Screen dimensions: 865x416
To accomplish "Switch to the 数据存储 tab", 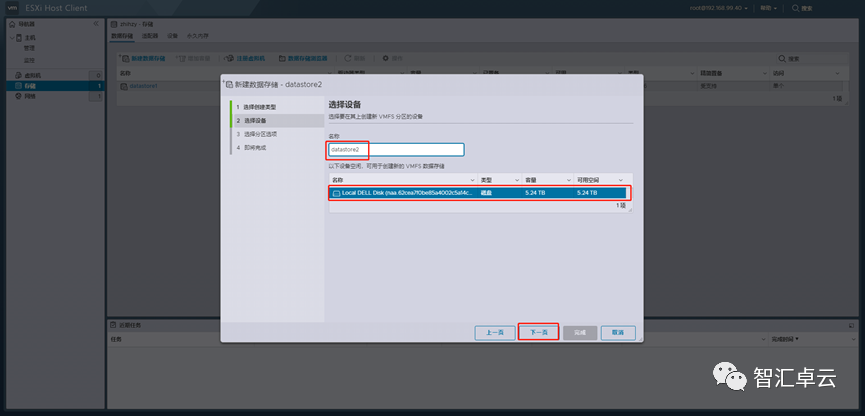I will 122,36.
